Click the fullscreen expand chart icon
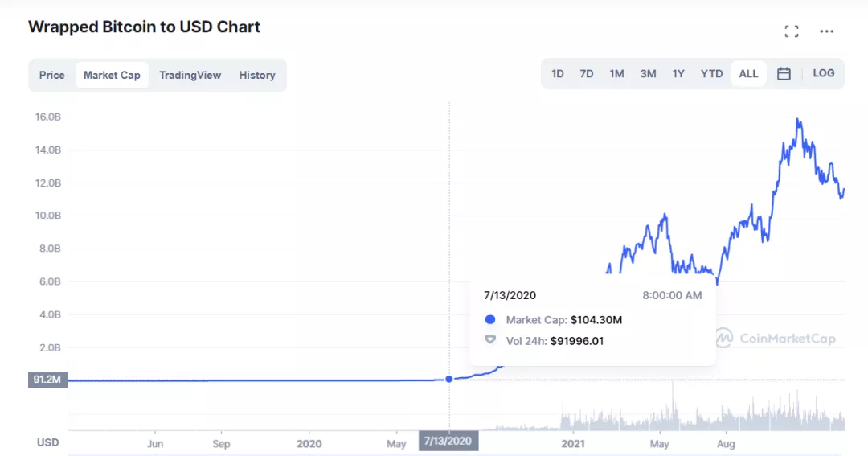The height and width of the screenshot is (456, 868). 792,31
